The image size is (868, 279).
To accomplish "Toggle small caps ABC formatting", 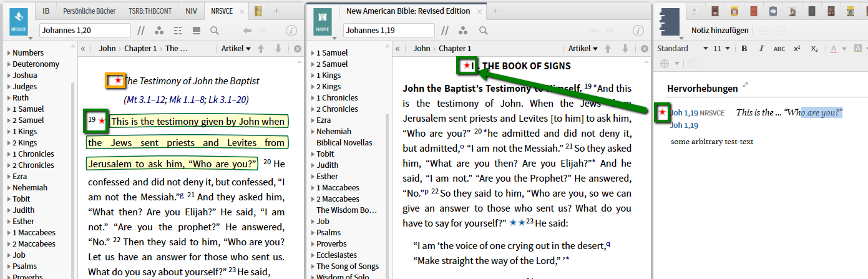I will (779, 49).
